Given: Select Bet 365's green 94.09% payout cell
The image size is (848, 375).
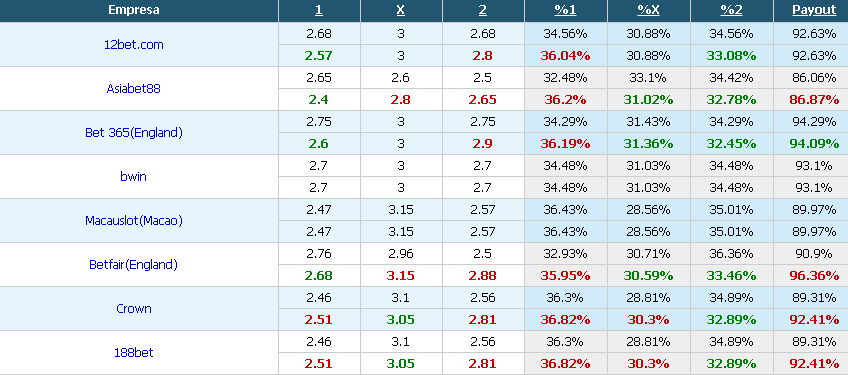Looking at the screenshot, I should [x=814, y=143].
